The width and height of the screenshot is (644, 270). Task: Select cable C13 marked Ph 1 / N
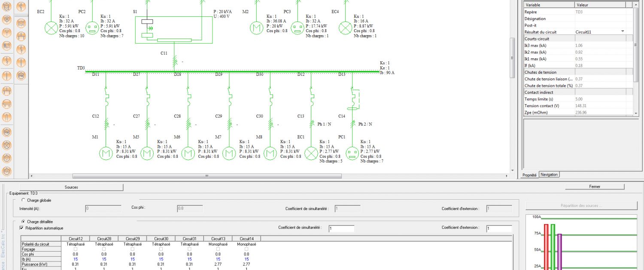pos(311,124)
